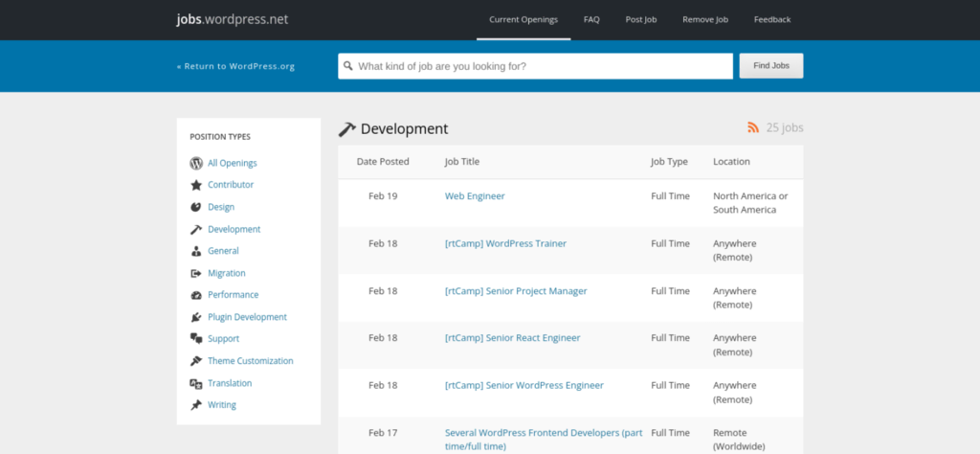Go to Post Job in the header
This screenshot has width=980, height=454.
point(640,19)
